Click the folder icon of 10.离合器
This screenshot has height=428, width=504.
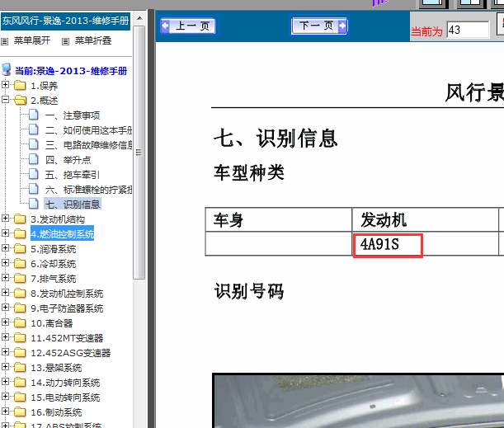20,323
